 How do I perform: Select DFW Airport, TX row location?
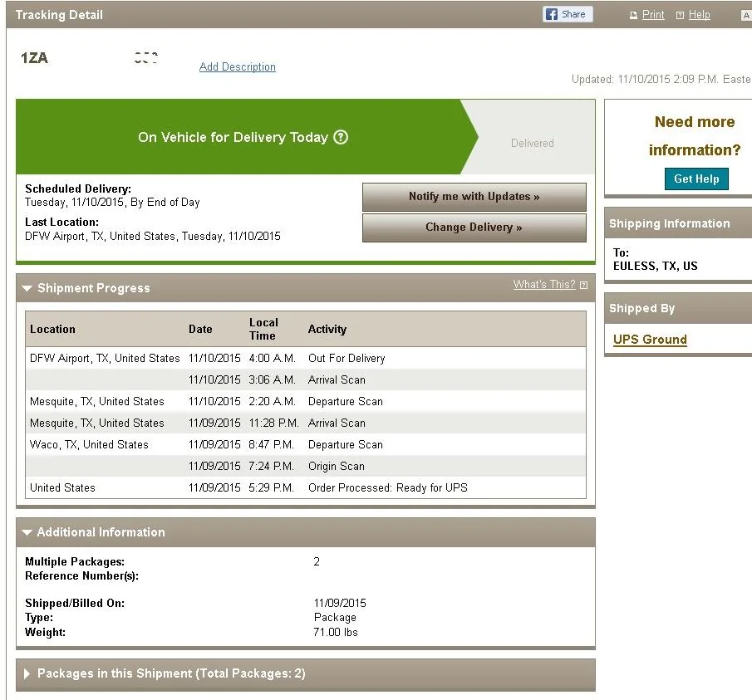coord(105,359)
